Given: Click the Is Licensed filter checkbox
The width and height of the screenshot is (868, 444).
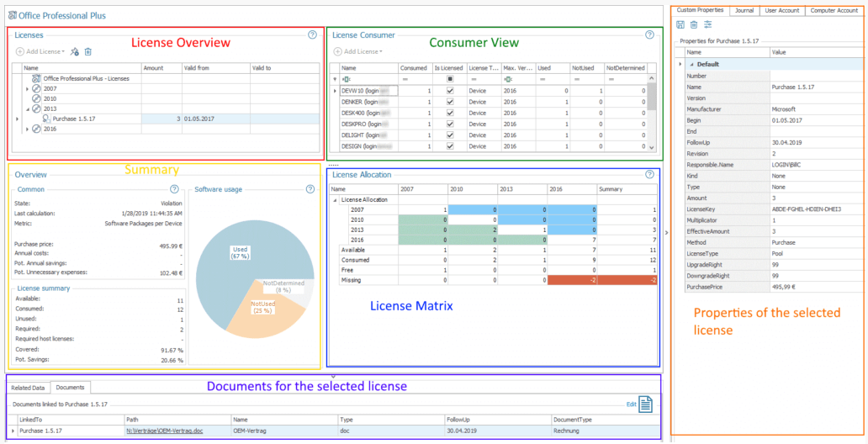Looking at the screenshot, I should (x=449, y=79).
